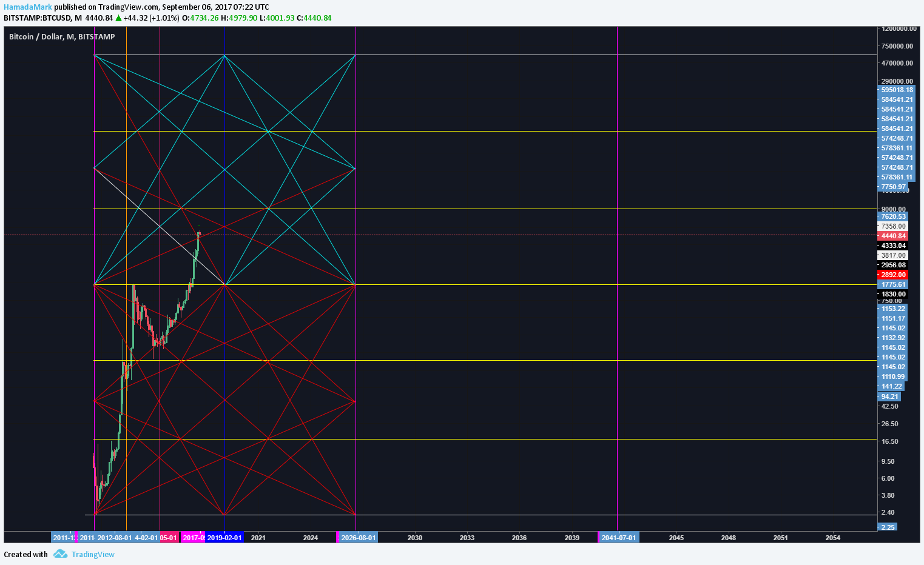924x565 pixels.
Task: Click the Bitcoin / Dollar, M, BITSTAMP chart title
Action: [x=62, y=37]
